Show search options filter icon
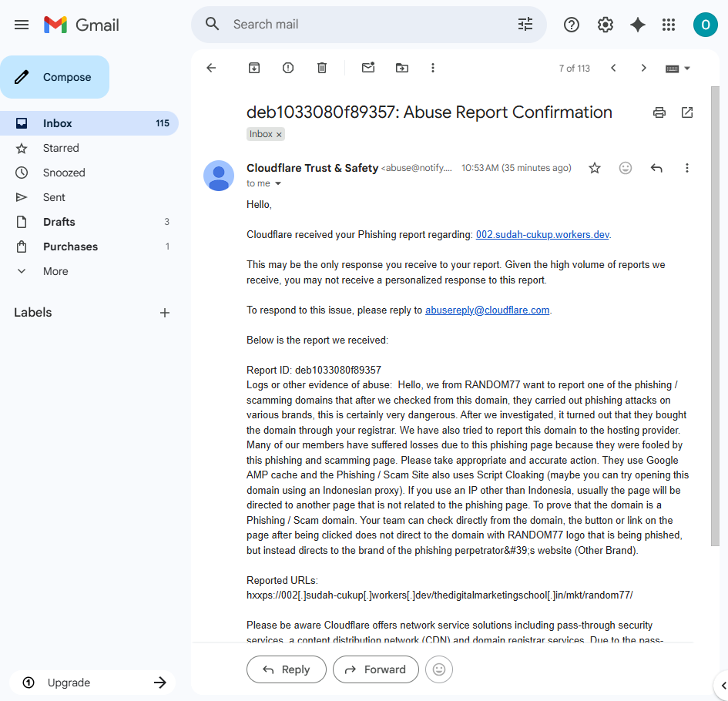728x701 pixels. pos(525,24)
